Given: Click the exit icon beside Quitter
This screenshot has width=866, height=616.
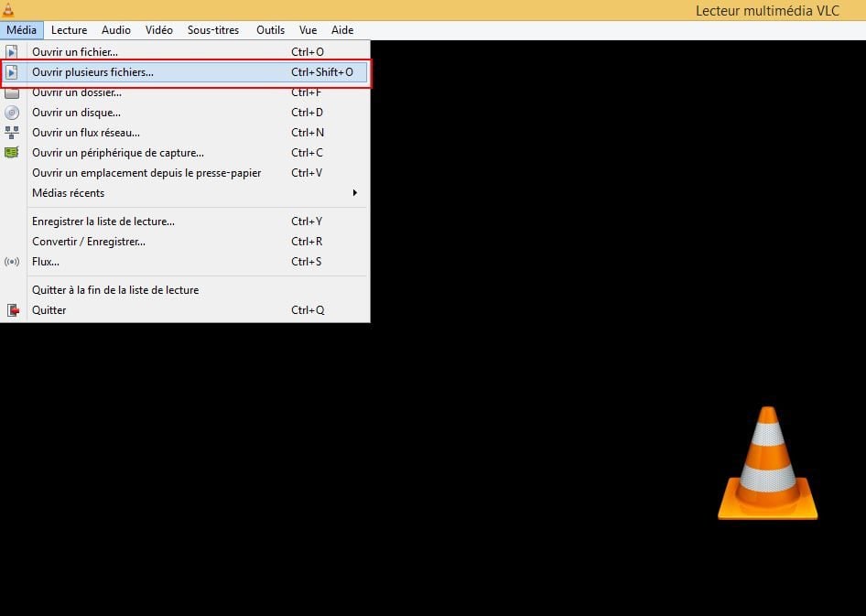Looking at the screenshot, I should 13,310.
